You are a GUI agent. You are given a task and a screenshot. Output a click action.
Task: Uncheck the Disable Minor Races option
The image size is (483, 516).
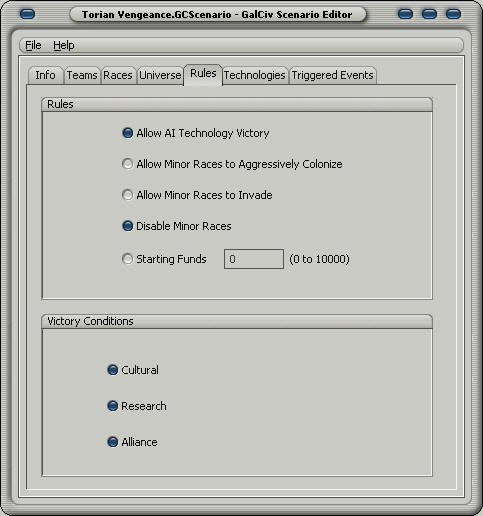(x=127, y=226)
